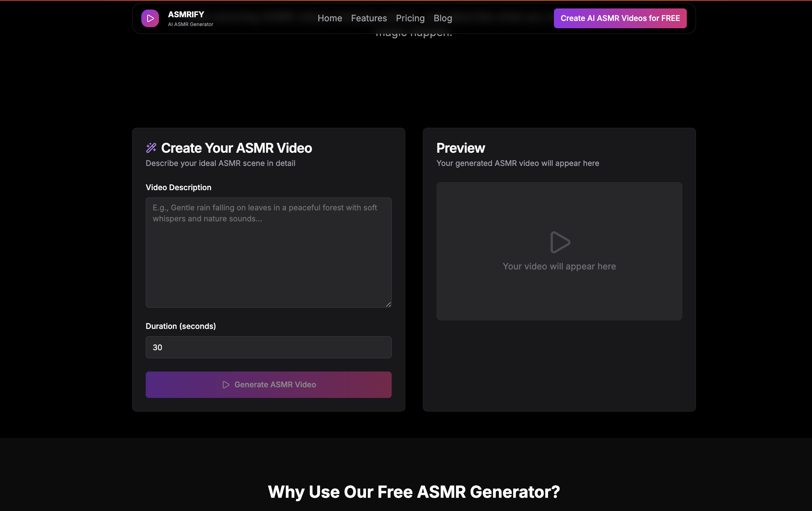Click inside the Video Description textarea
The width and height of the screenshot is (812, 511).
tap(268, 253)
